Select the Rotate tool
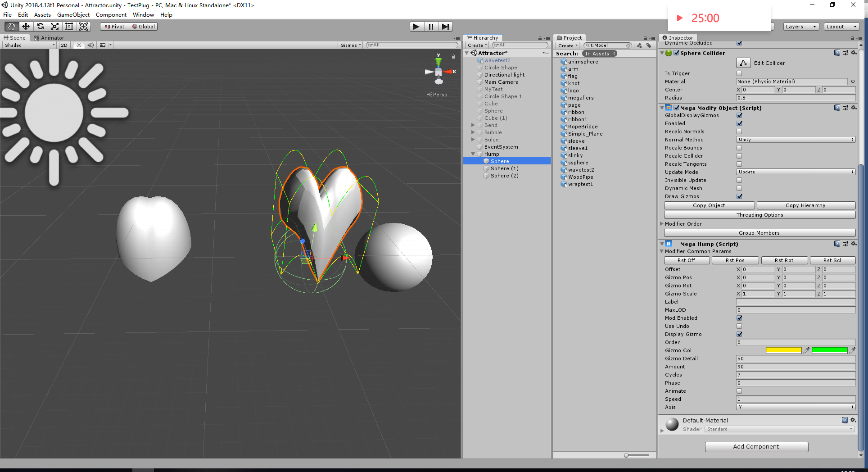The image size is (868, 472). point(40,27)
